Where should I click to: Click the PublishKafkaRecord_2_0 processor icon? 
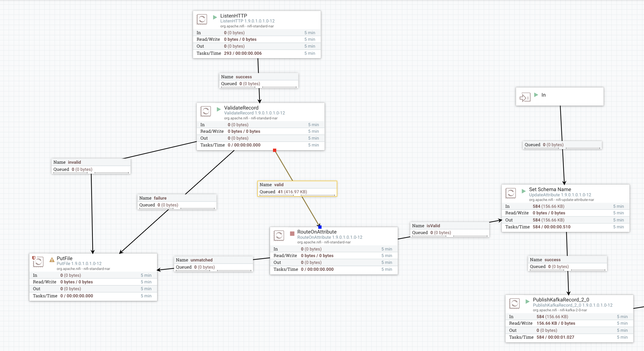pos(514,304)
